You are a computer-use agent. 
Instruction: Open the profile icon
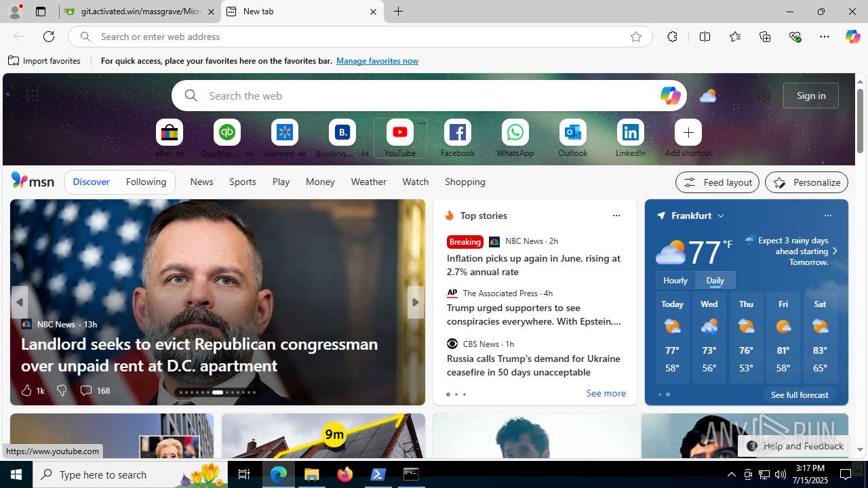point(14,12)
